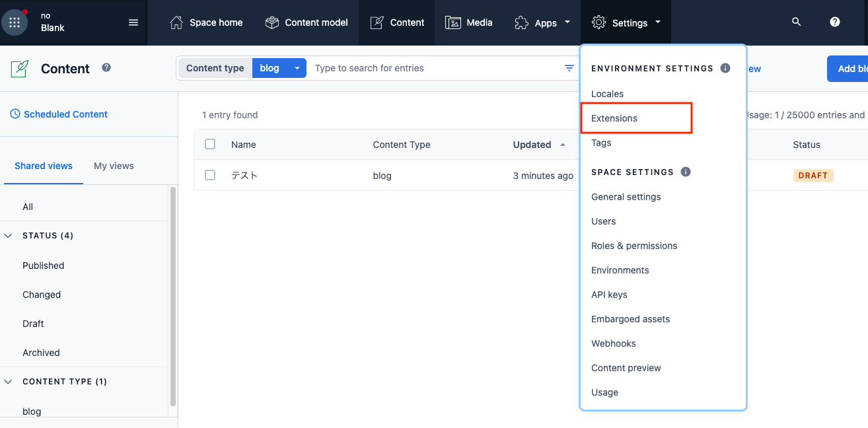
Task: Click the Space Settings info icon
Action: click(686, 172)
